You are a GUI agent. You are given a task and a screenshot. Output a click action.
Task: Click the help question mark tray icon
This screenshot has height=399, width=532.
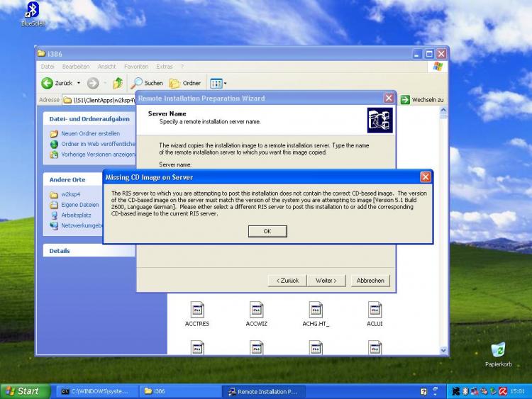tap(423, 391)
